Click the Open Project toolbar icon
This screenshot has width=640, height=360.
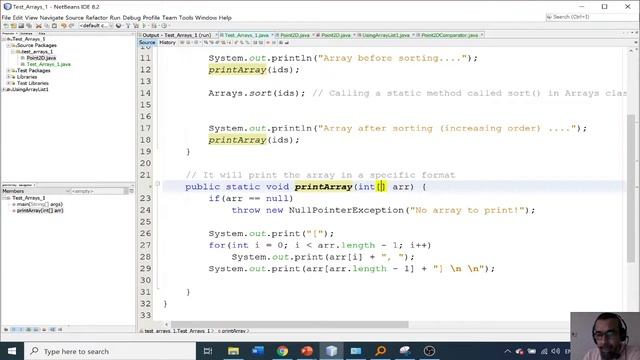tap(21, 26)
